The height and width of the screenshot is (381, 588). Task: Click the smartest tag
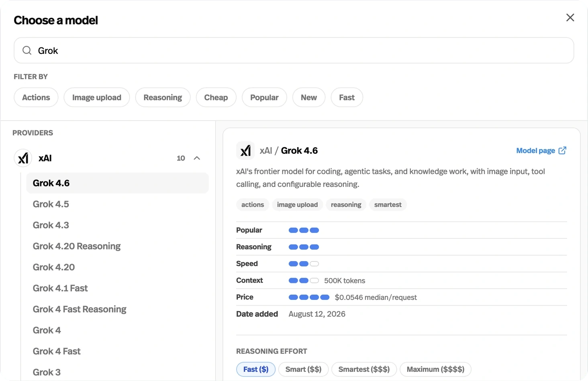388,205
